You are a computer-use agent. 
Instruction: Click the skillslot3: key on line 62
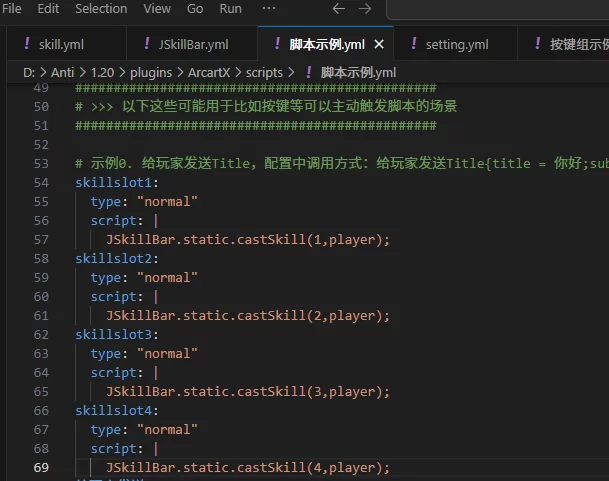coord(117,335)
